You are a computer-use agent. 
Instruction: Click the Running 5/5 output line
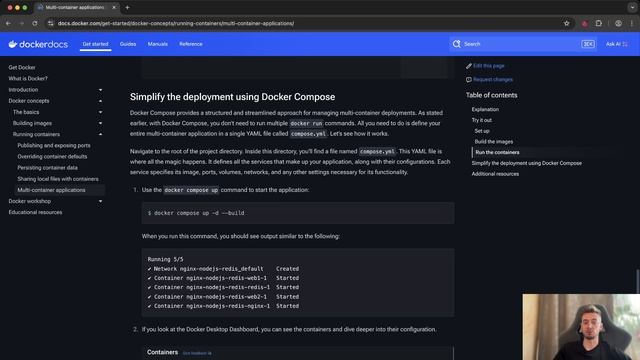[165, 259]
